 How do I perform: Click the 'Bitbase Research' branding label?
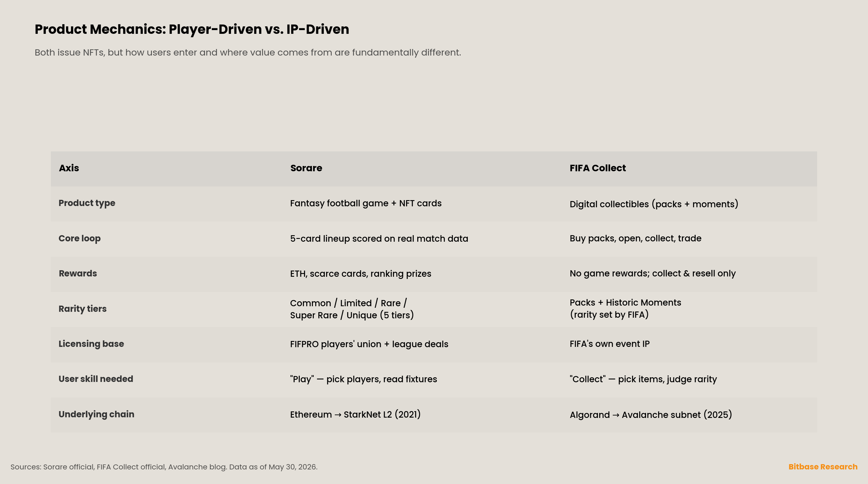pyautogui.click(x=823, y=467)
